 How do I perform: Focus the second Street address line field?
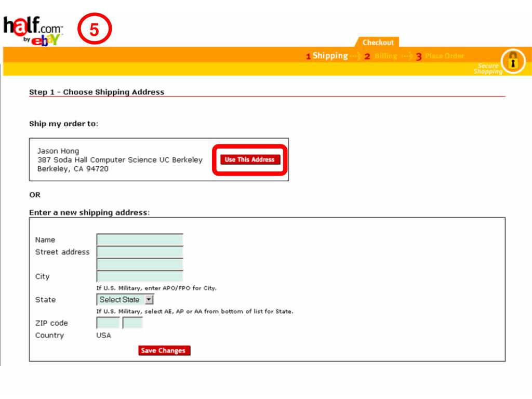point(140,264)
